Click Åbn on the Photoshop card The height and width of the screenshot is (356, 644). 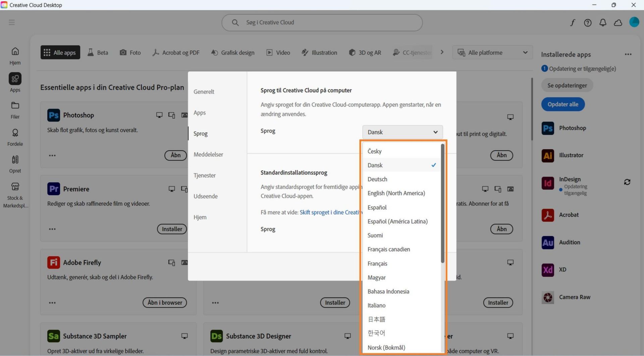coord(175,155)
